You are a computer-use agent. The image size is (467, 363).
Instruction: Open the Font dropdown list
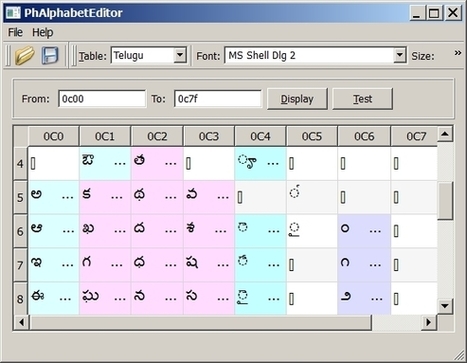[399, 55]
